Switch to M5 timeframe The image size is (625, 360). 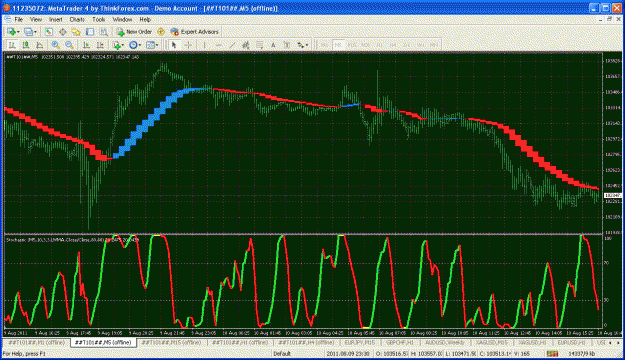[x=338, y=45]
